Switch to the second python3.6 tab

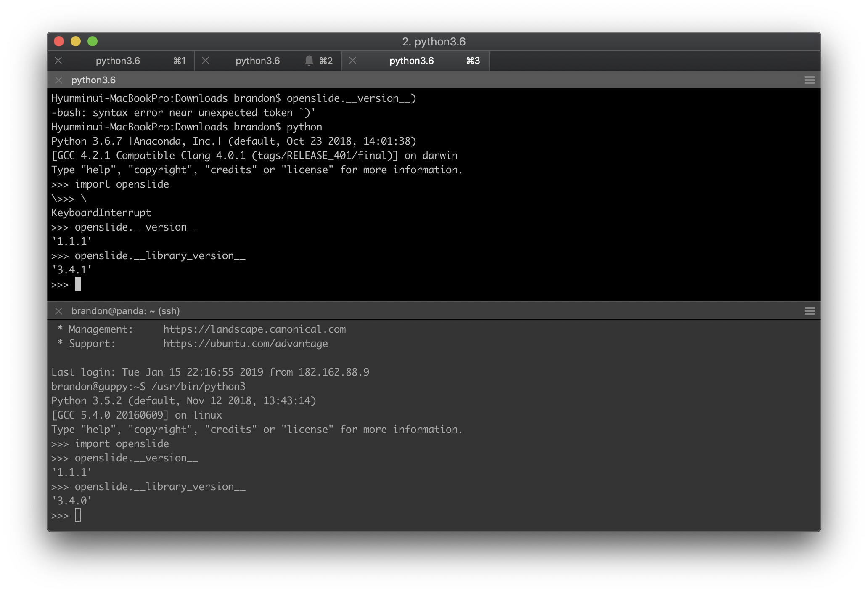pyautogui.click(x=258, y=61)
